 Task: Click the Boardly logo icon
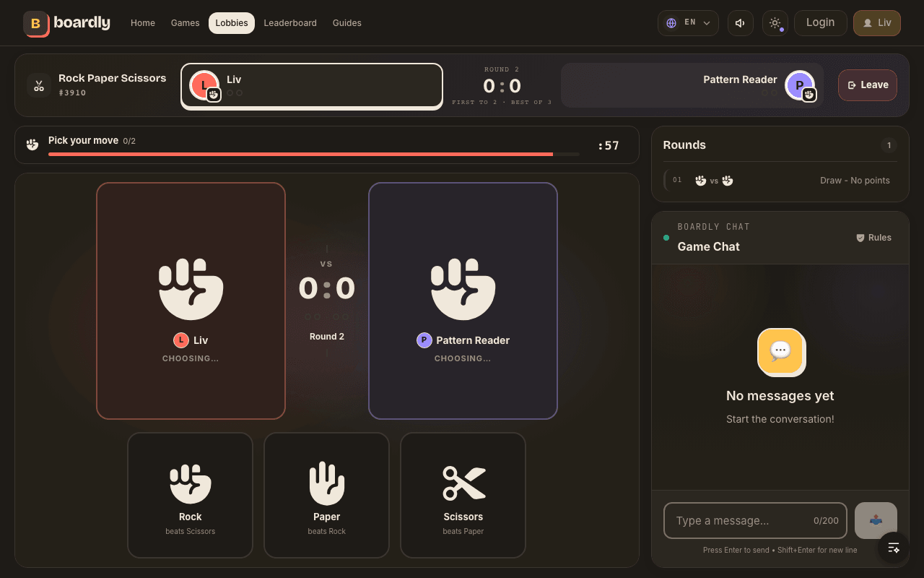pos(35,23)
